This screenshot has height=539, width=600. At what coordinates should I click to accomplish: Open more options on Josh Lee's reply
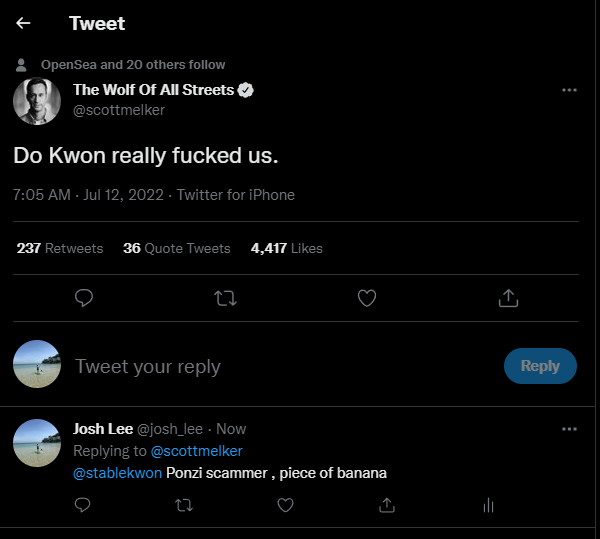point(569,429)
